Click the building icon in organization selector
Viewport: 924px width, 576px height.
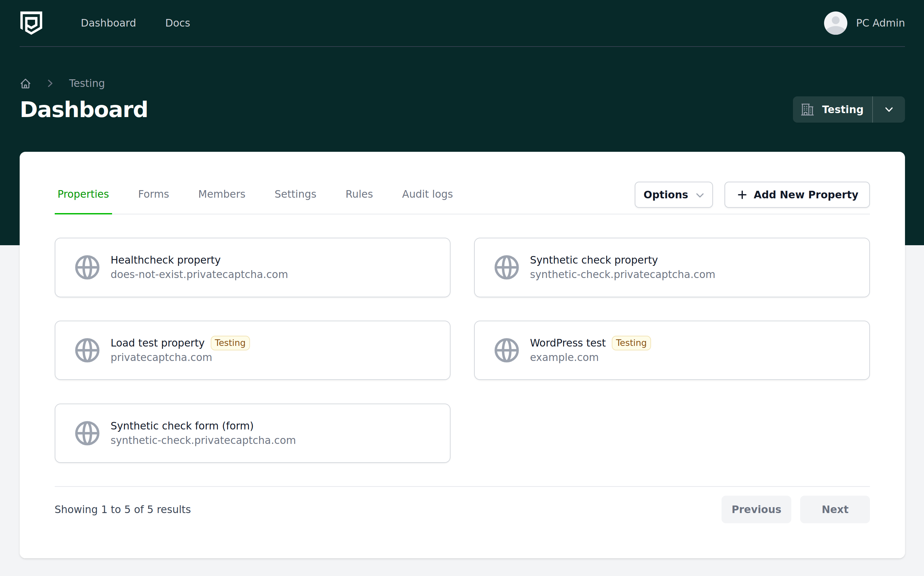point(807,110)
